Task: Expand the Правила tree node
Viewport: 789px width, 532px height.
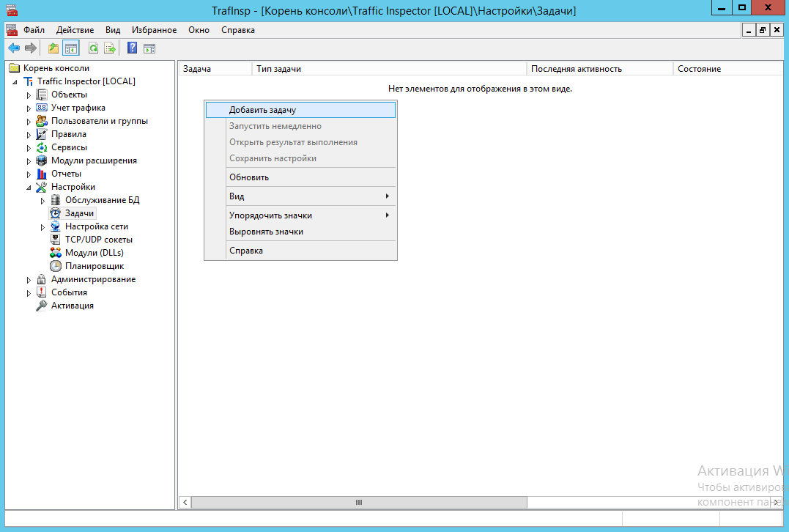Action: click(x=29, y=134)
